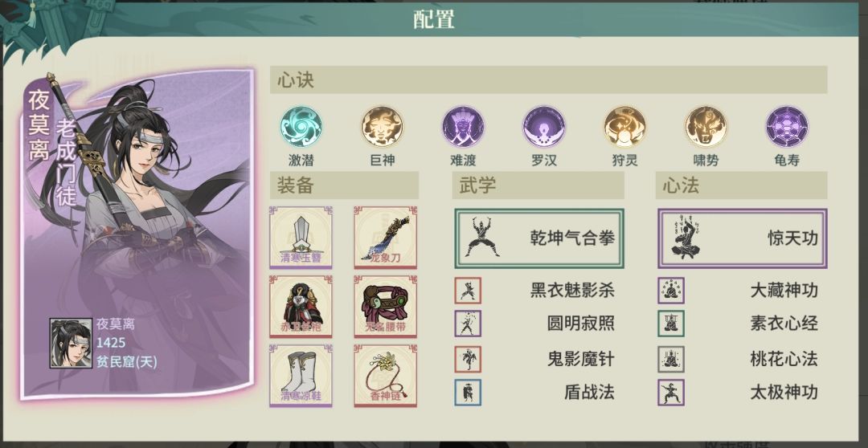Open the 罗汉 heart-formula icon
The height and width of the screenshot is (448, 868).
pyautogui.click(x=543, y=127)
